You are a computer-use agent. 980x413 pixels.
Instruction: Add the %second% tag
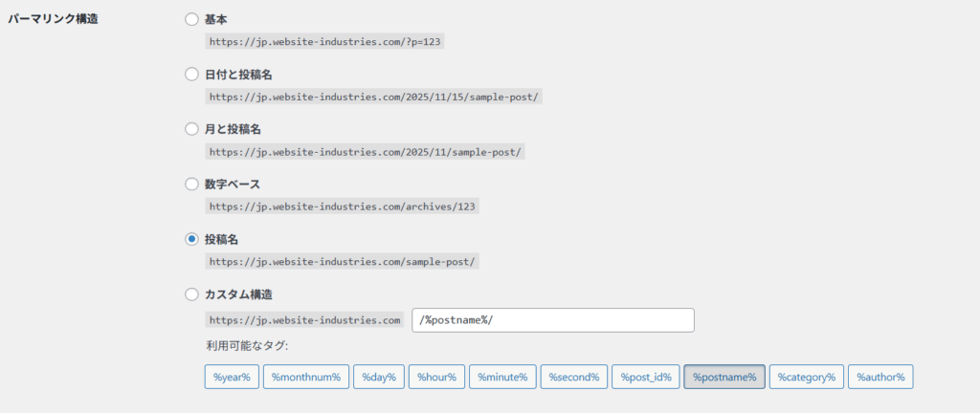pos(573,377)
